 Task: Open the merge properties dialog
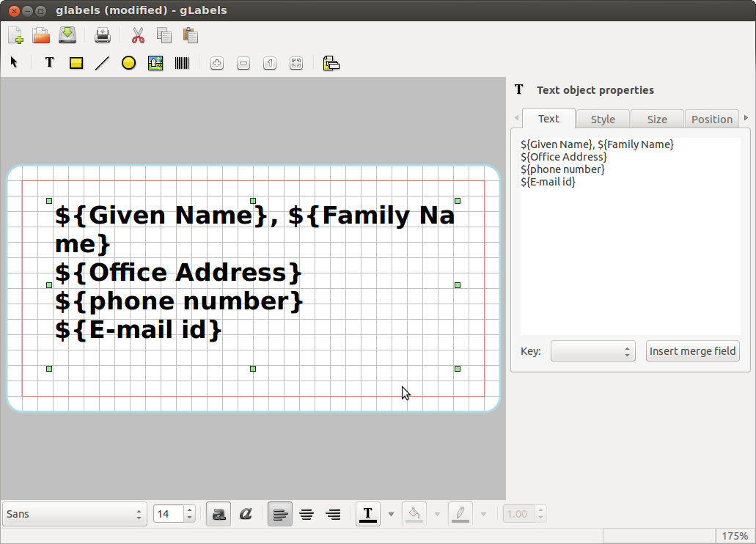point(331,63)
